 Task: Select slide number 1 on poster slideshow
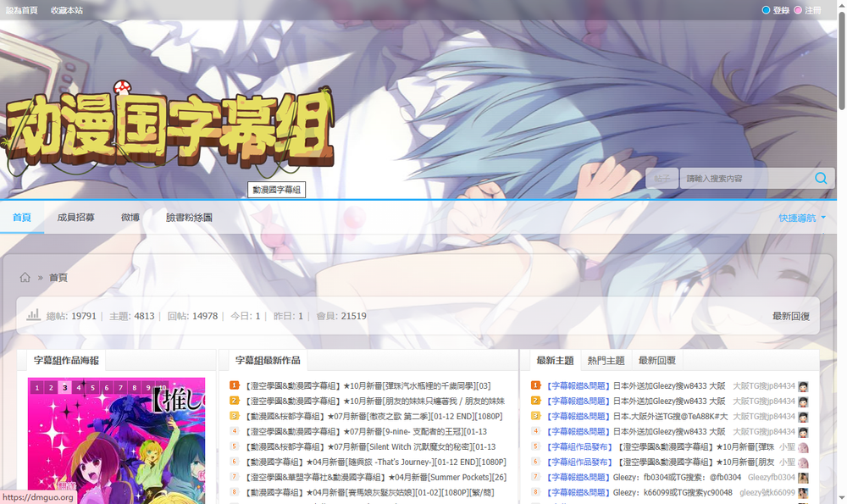pyautogui.click(x=36, y=387)
